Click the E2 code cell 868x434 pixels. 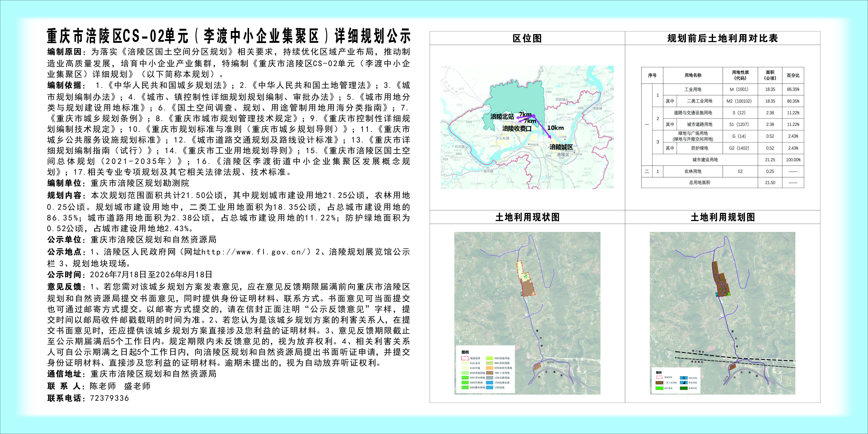pyautogui.click(x=740, y=171)
